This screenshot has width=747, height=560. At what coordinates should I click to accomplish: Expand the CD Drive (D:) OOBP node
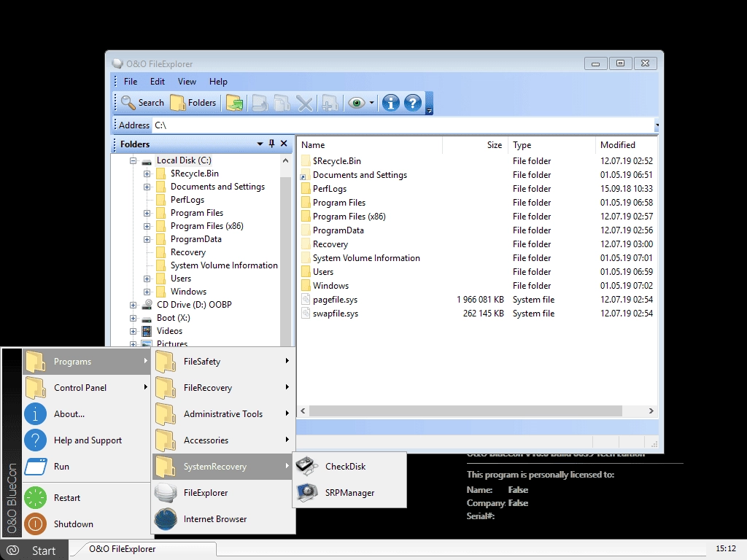133,305
